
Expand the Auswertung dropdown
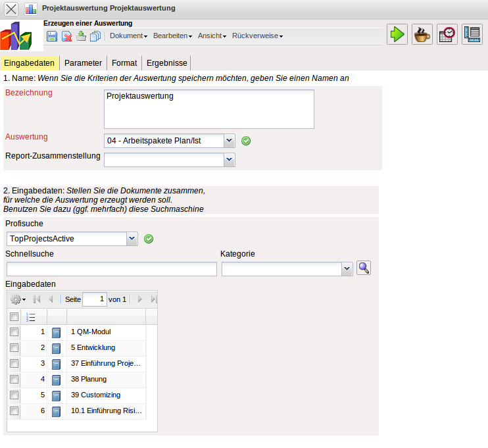click(229, 140)
